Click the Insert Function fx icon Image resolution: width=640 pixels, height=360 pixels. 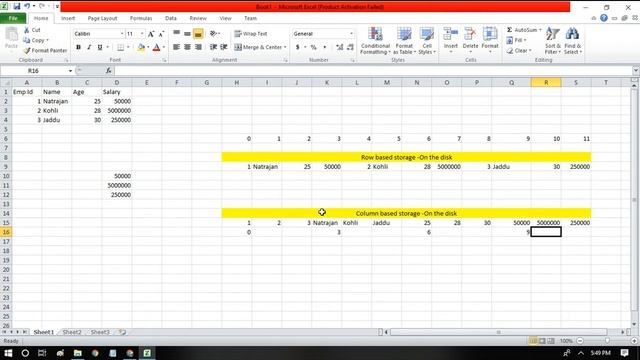click(x=109, y=71)
